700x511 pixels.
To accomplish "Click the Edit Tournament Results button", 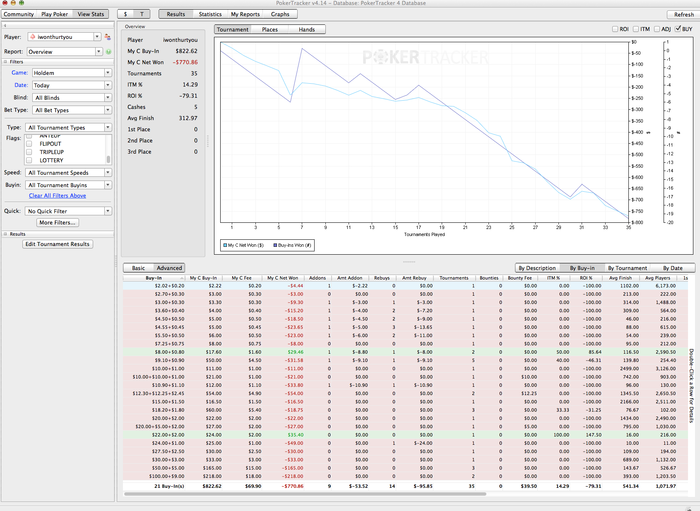I will (x=58, y=244).
